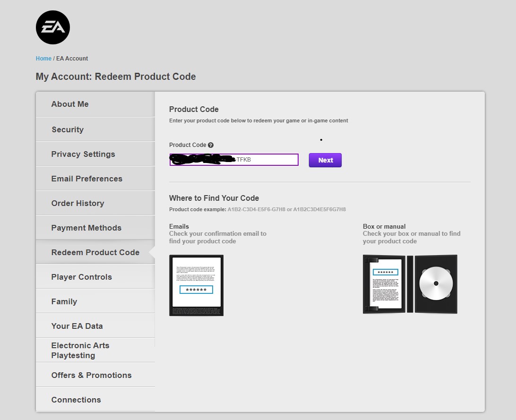516x420 pixels.
Task: Click the 'Enter your product code below' instruction text
Action: [x=258, y=120]
